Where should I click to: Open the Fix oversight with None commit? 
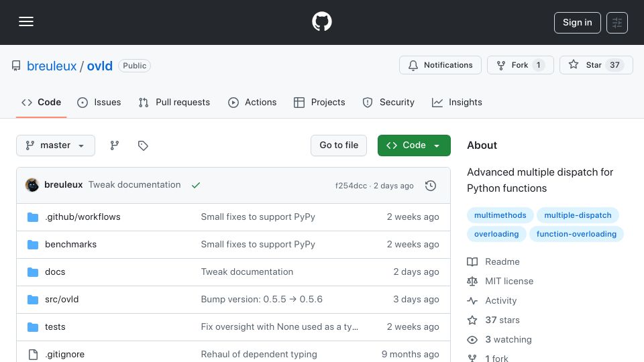279,326
